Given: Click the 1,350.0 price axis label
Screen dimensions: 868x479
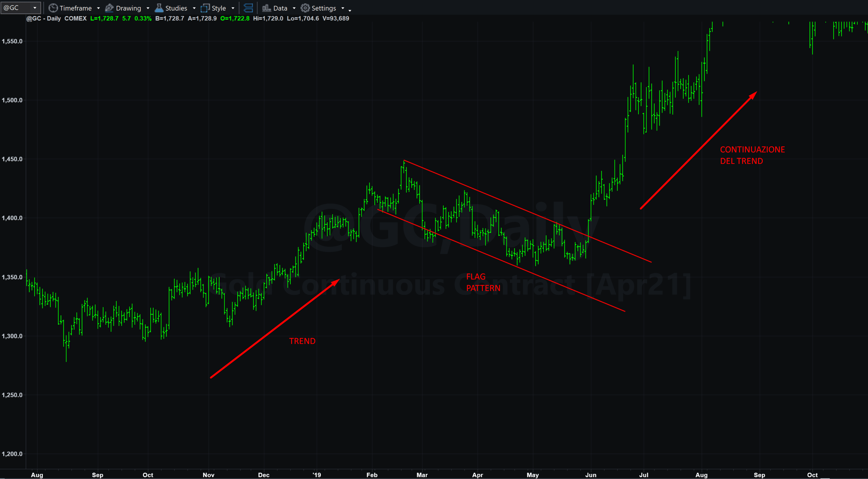Looking at the screenshot, I should (x=12, y=277).
